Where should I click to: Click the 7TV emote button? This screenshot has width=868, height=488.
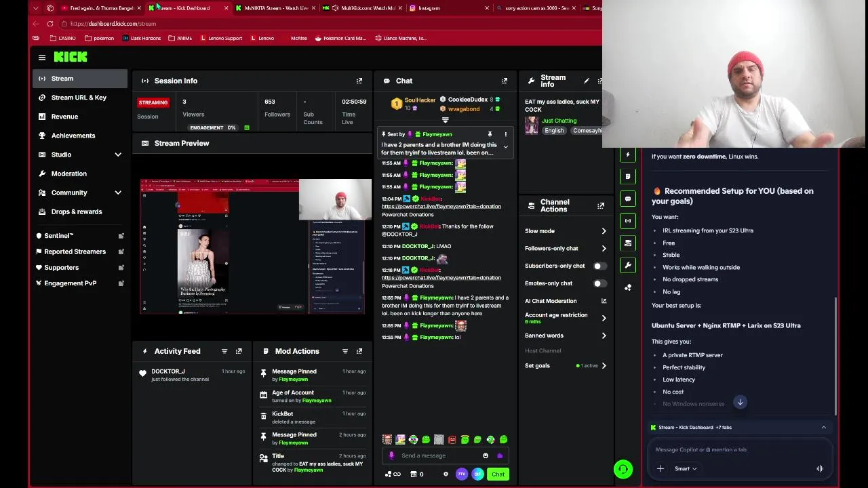462,474
